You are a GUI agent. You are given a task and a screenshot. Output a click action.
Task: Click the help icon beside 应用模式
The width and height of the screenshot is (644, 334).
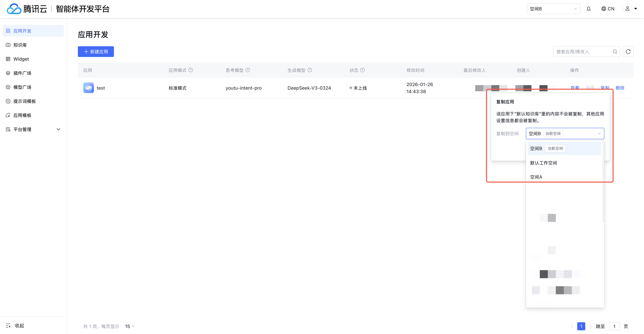[191, 70]
